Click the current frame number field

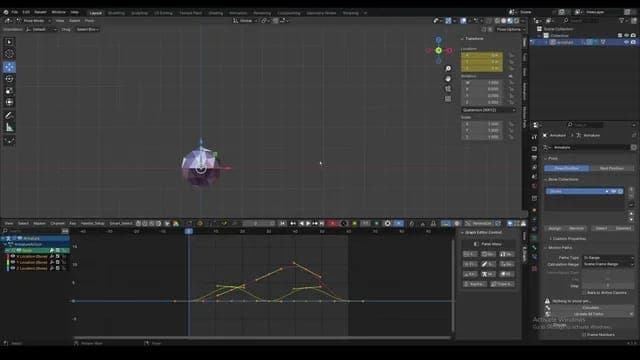259,223
